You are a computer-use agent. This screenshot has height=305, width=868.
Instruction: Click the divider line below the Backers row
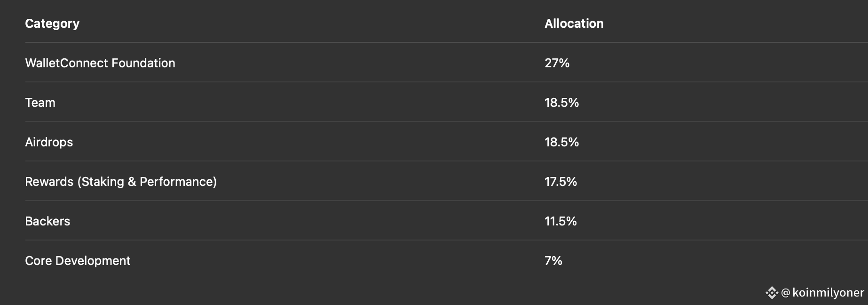click(446, 240)
